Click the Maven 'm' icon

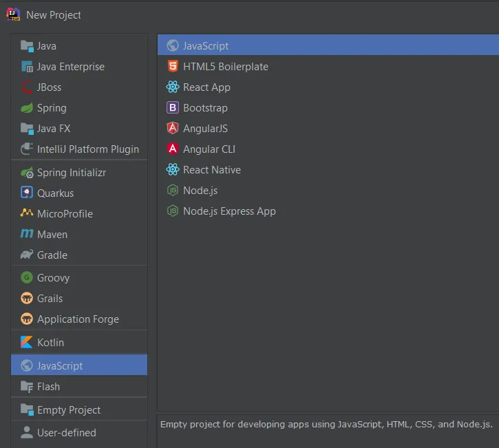27,233
